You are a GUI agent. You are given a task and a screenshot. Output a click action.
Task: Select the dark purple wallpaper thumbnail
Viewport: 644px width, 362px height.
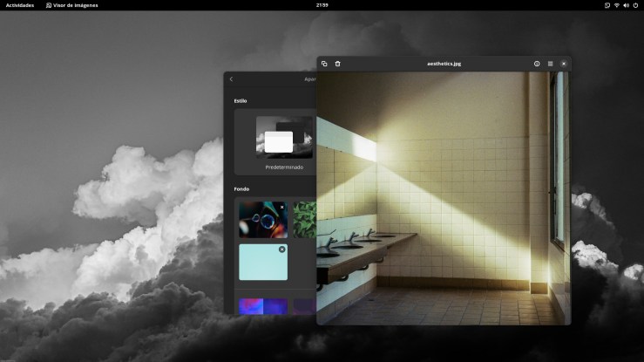(305, 306)
